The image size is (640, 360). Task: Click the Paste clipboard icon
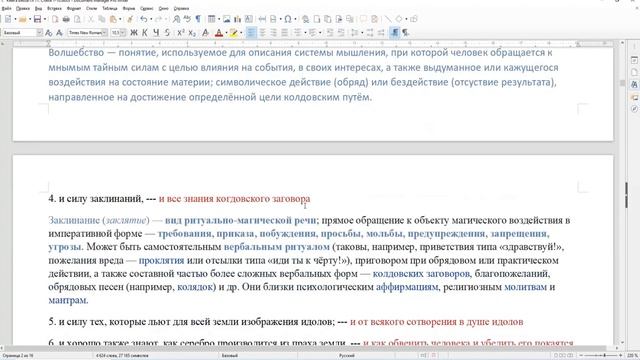point(113,19)
